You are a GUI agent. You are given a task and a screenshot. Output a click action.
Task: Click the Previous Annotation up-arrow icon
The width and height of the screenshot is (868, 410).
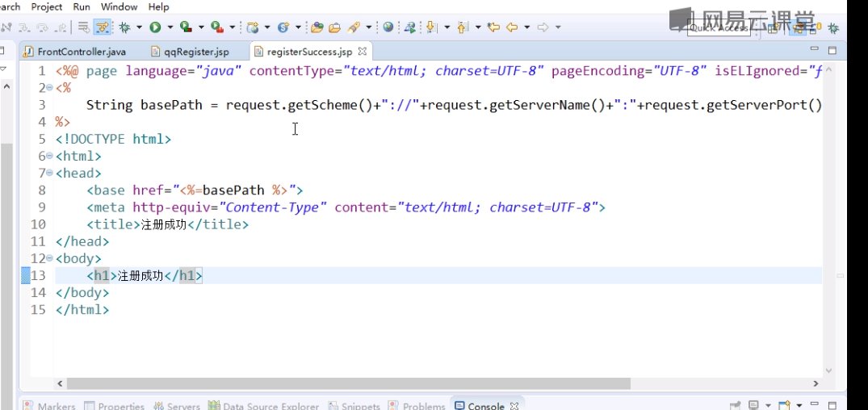coord(463,27)
